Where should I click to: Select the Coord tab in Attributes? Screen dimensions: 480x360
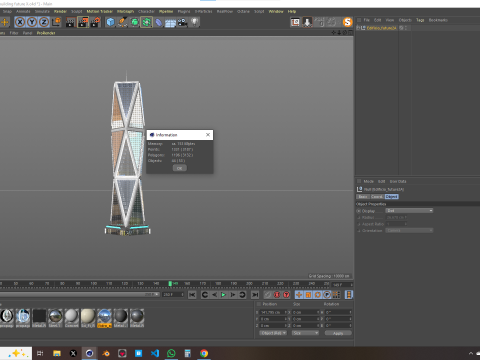pos(377,197)
